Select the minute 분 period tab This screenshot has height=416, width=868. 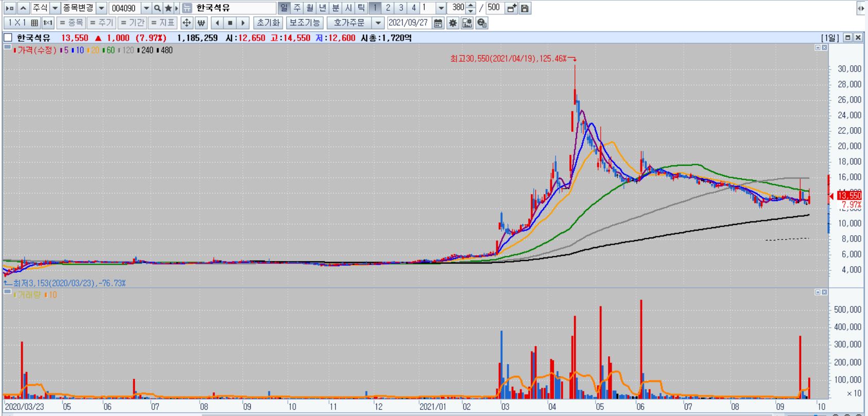point(336,8)
